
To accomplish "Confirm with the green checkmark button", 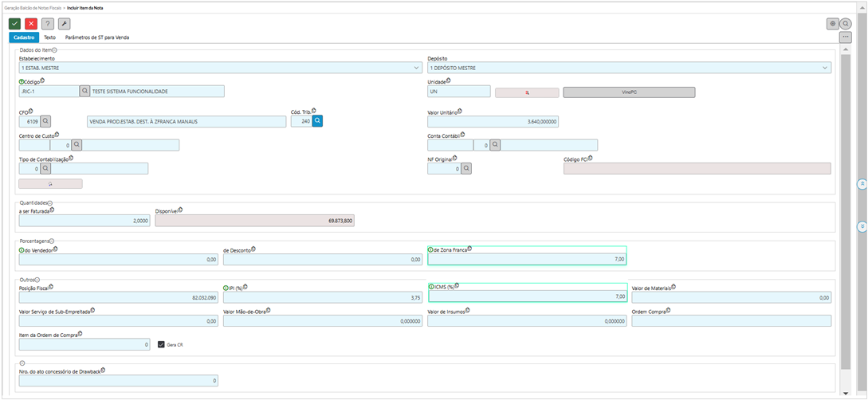I will [x=14, y=24].
